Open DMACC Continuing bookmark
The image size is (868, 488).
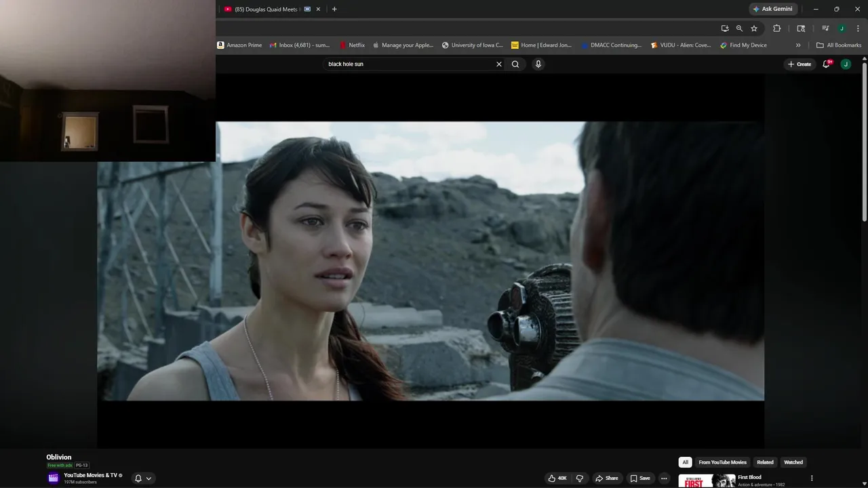(x=611, y=45)
